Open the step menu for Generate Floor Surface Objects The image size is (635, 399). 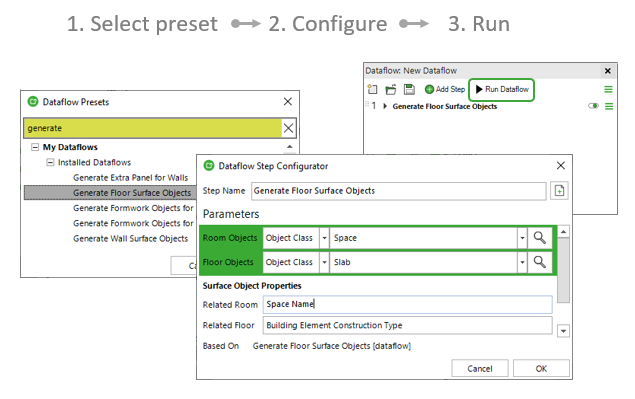tap(609, 107)
